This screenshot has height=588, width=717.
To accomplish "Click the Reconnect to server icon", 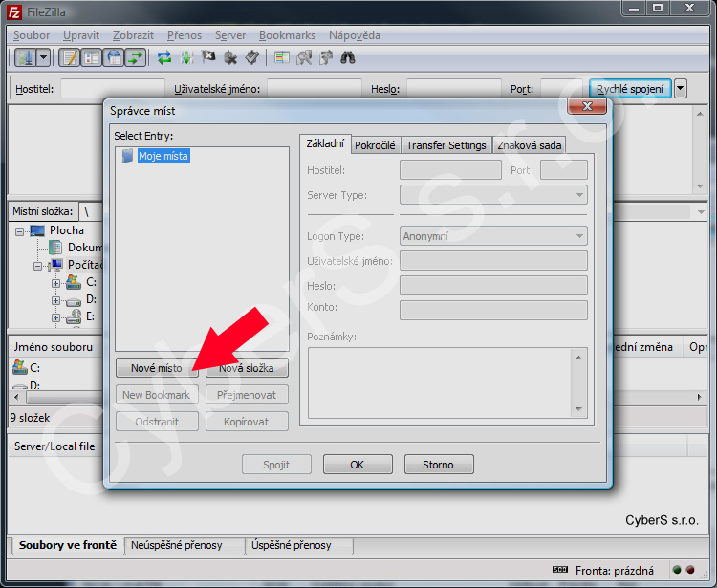I will 252,57.
